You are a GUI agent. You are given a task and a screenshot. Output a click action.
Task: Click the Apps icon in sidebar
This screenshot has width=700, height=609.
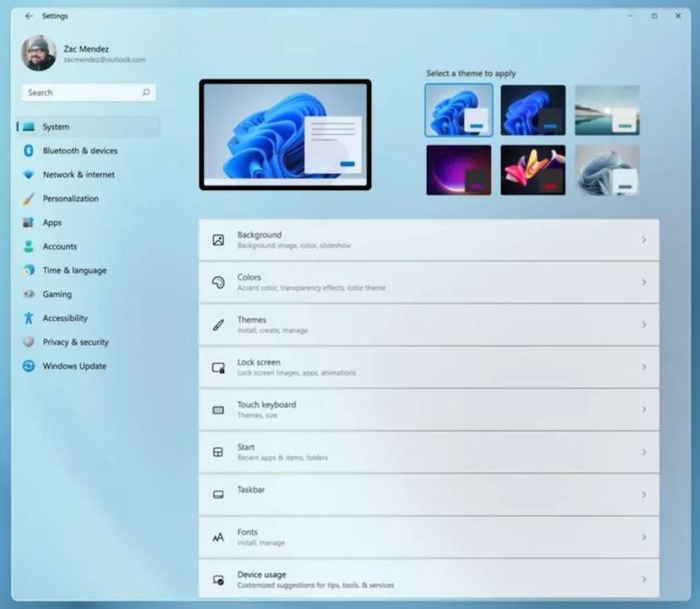tap(29, 222)
